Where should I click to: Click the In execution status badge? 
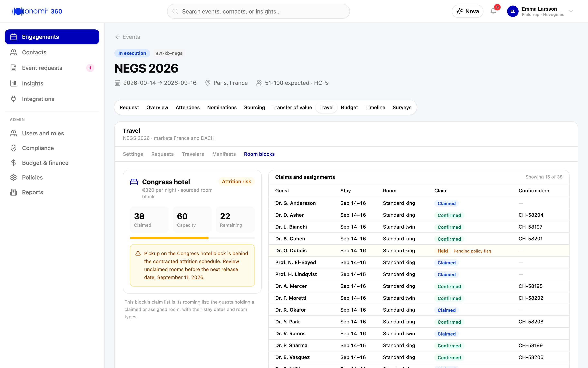point(132,53)
